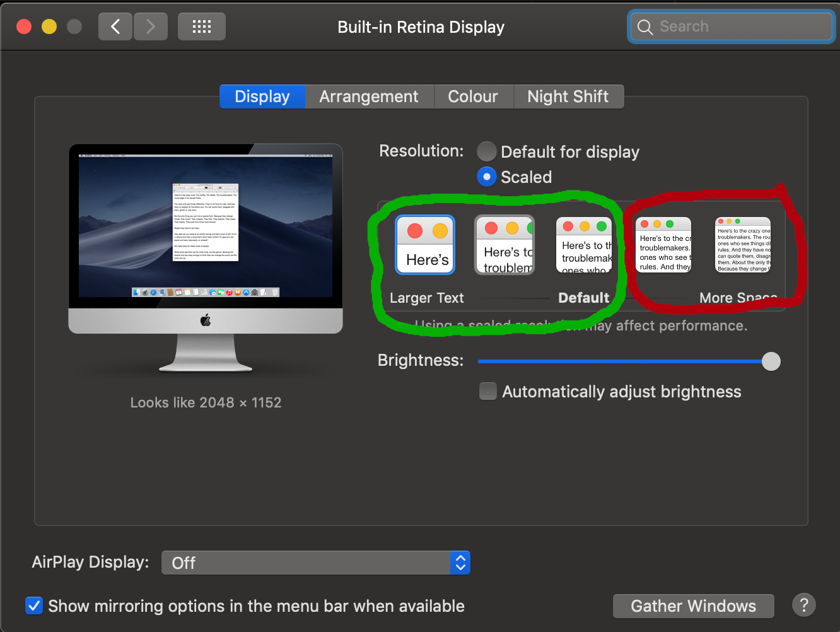Image resolution: width=840 pixels, height=632 pixels.
Task: Switch to the Arrangement tab
Action: tap(369, 96)
